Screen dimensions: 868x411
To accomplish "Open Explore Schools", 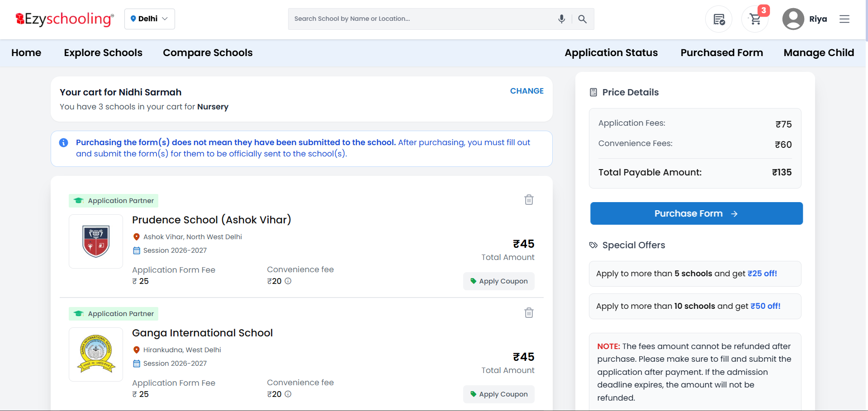I will 103,53.
